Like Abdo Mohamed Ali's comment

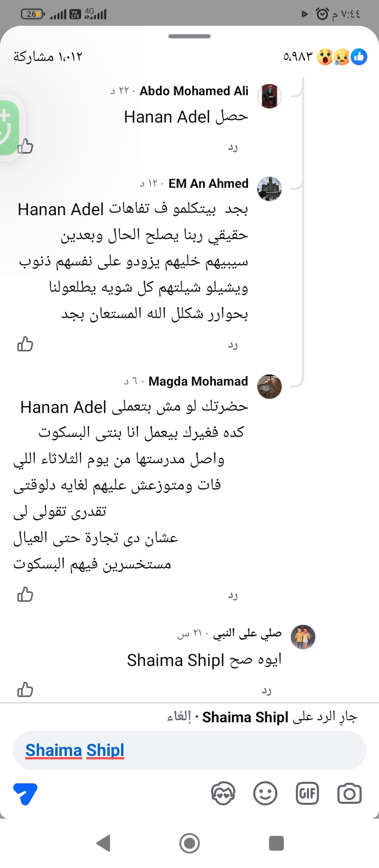tap(25, 147)
